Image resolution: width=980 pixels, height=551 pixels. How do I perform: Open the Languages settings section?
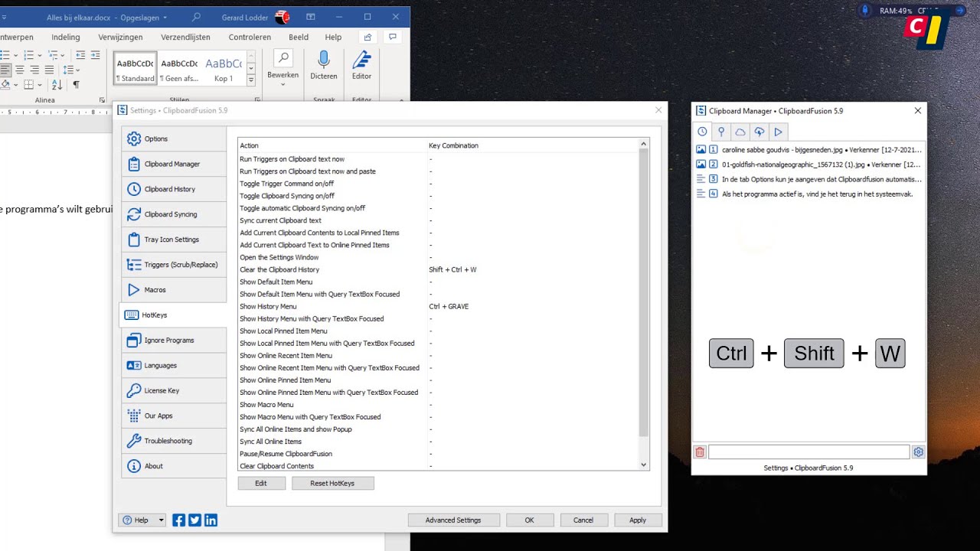click(x=174, y=365)
